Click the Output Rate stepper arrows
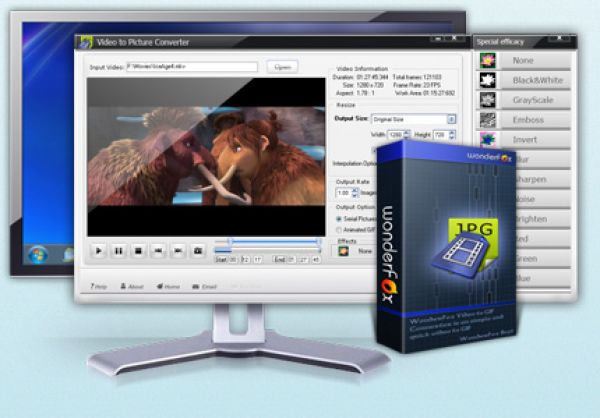The image size is (600, 418). [x=355, y=193]
